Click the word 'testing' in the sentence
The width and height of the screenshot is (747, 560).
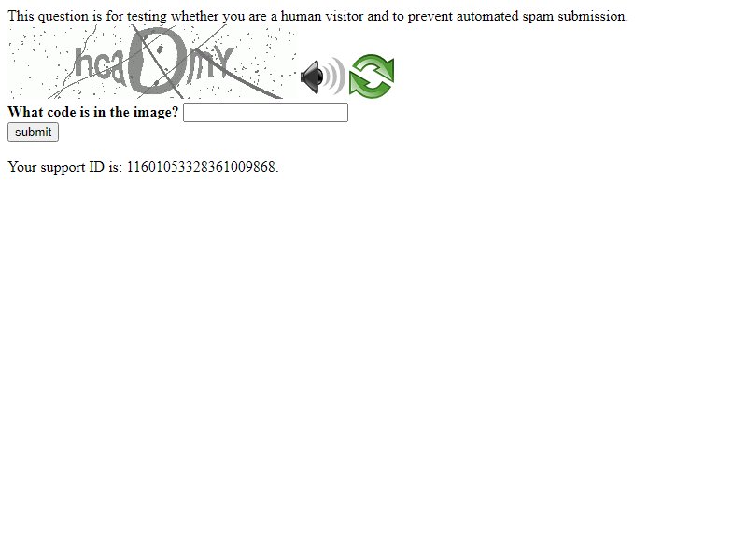(147, 17)
